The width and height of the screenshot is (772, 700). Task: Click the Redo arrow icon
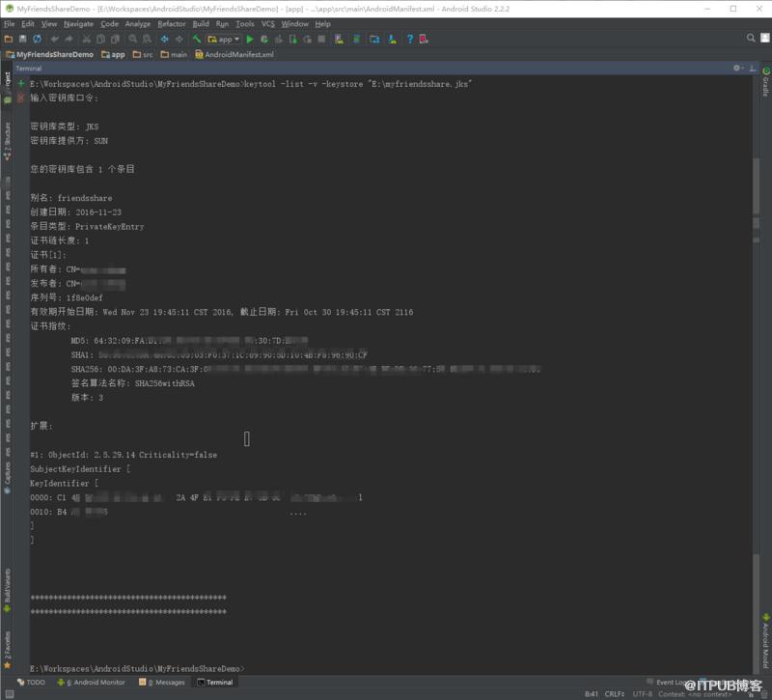pyautogui.click(x=69, y=39)
